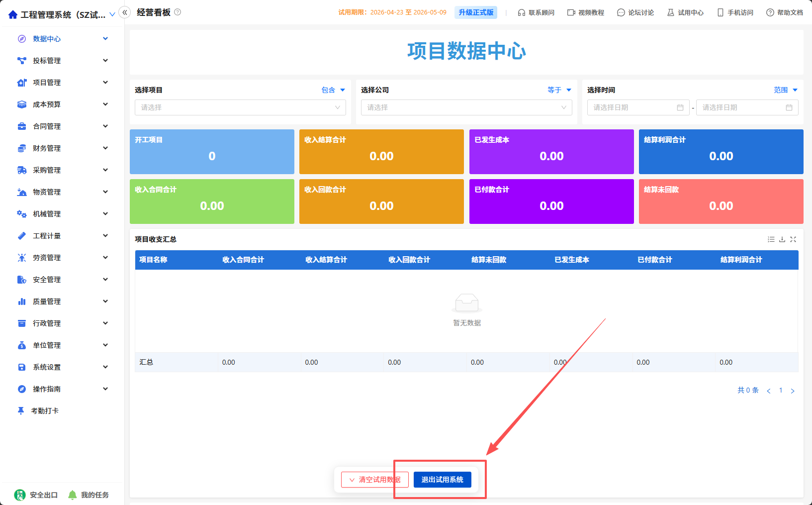Open 视频教程 link in header

point(586,12)
